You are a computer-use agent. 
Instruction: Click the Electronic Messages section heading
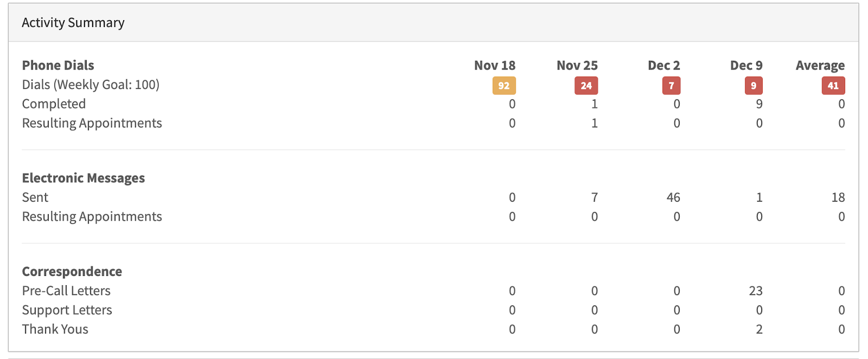(x=84, y=178)
